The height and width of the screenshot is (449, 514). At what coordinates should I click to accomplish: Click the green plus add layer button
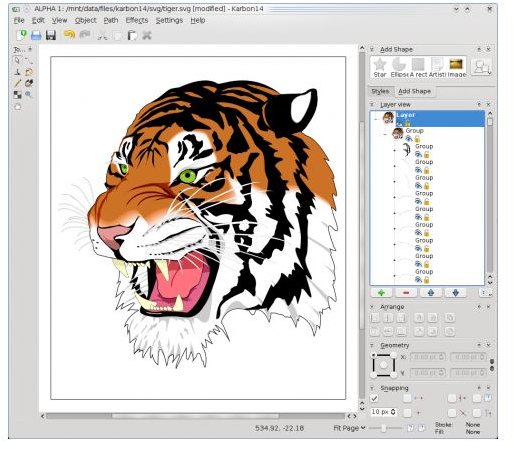click(381, 293)
